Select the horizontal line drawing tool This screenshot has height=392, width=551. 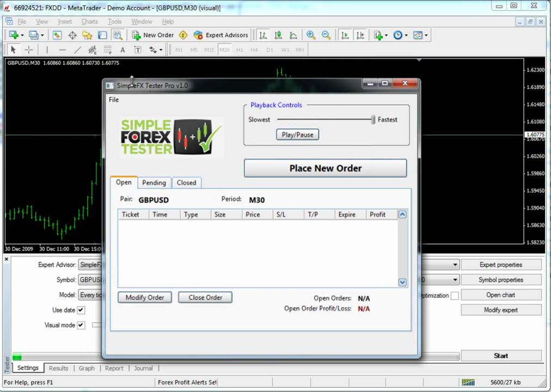[62, 50]
